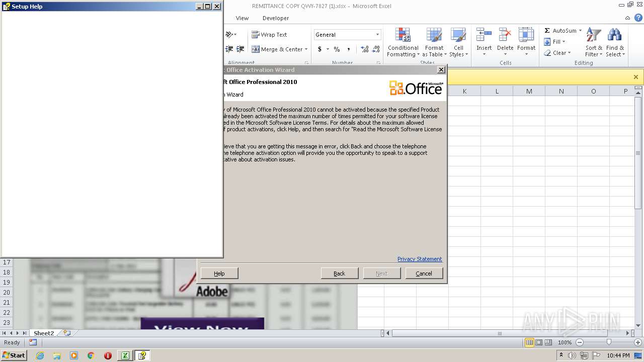Click Help in the Activation Wizard
Screen dimensions: 644x362
point(219,273)
